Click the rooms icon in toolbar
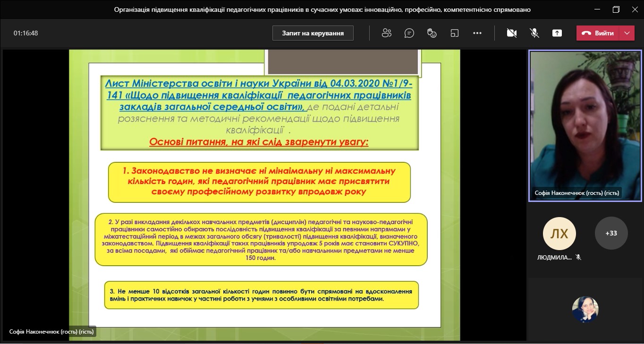 click(454, 33)
